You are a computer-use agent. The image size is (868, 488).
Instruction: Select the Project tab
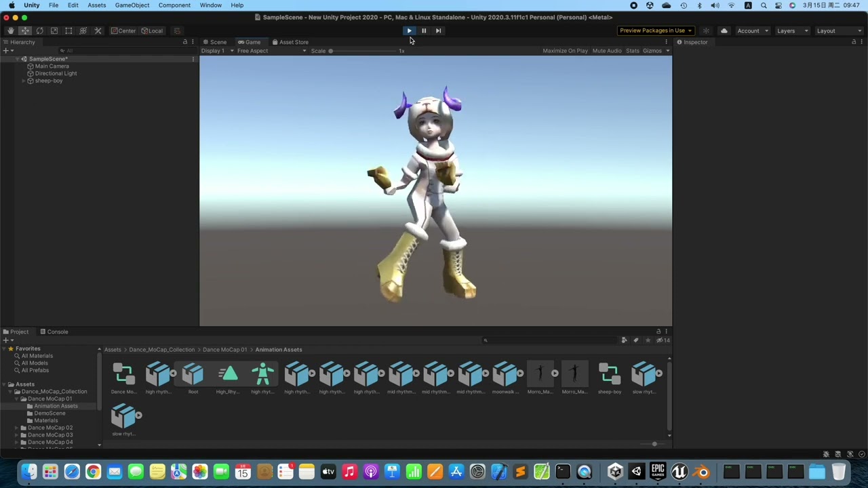(15, 331)
